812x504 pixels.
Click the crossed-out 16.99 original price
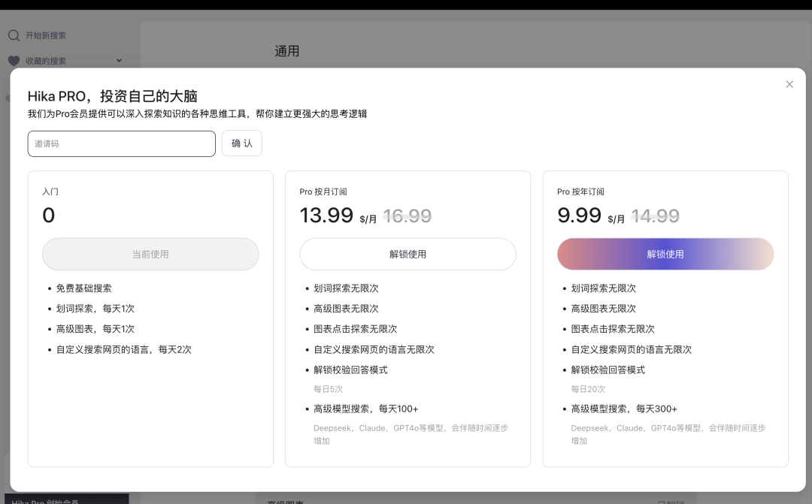pos(407,216)
